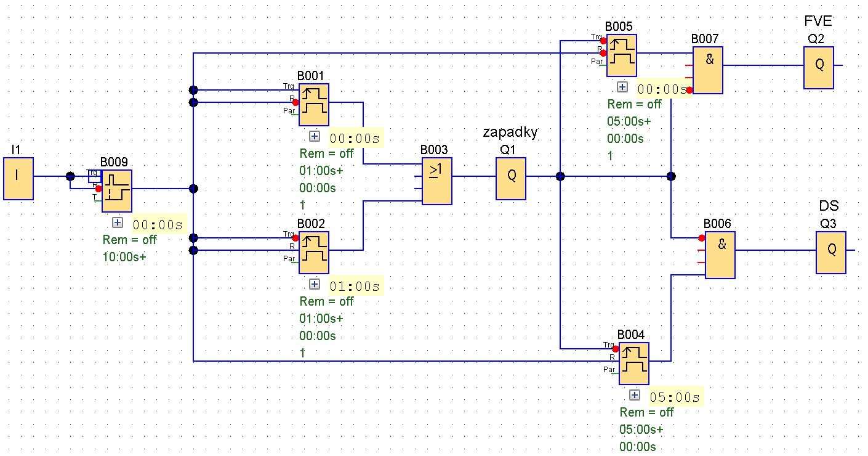The height and width of the screenshot is (456, 868).
Task: Click the B006 block label
Action: point(717,224)
